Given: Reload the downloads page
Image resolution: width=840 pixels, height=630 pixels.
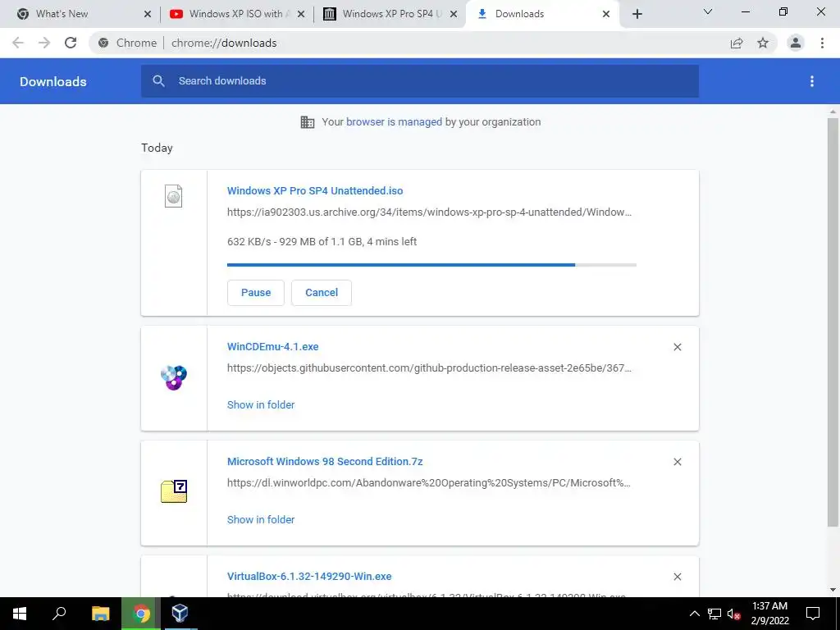Looking at the screenshot, I should pos(71,43).
